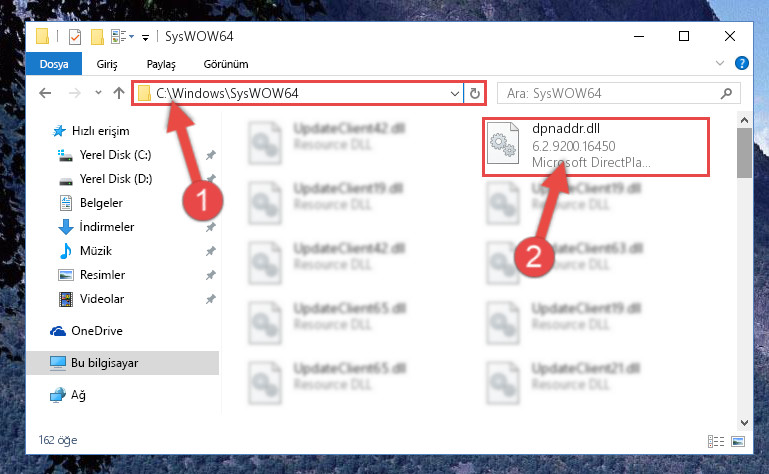Viewport: 769px width, 474px height.
Task: Open the Görünüm ribbon tab
Action: pos(226,64)
